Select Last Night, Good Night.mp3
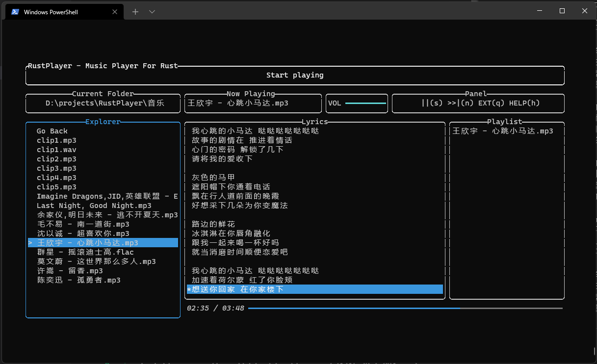The height and width of the screenshot is (364, 597). (94, 206)
